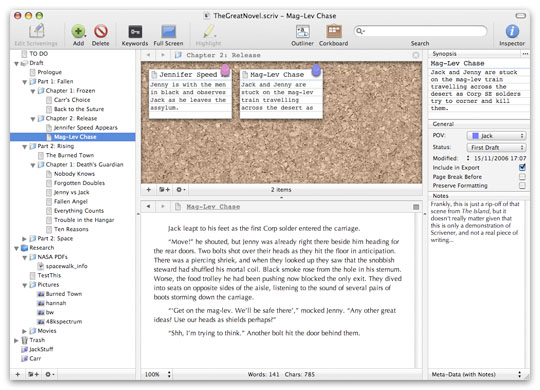540x390 pixels.
Task: Click the Highlight marker icon
Action: [x=209, y=31]
